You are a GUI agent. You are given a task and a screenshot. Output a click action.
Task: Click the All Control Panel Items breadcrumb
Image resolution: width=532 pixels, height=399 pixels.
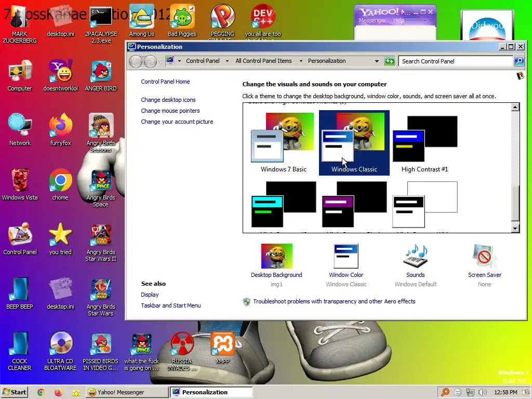click(x=263, y=61)
